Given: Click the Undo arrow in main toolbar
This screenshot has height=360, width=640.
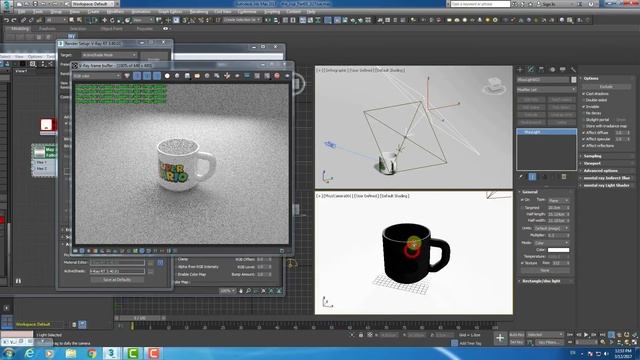Looking at the screenshot, I should 6,20.
